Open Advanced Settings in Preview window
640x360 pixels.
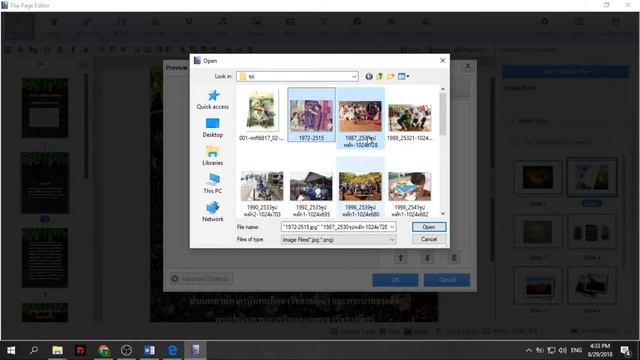click(202, 279)
